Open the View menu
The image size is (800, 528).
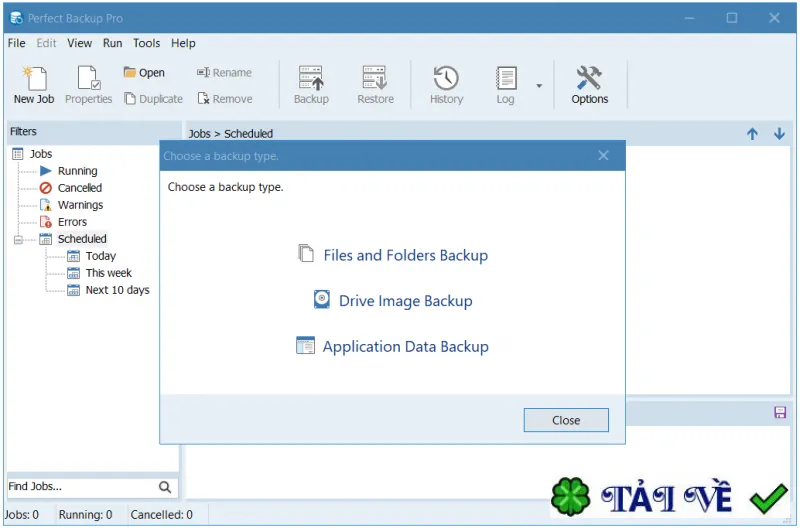click(x=80, y=43)
